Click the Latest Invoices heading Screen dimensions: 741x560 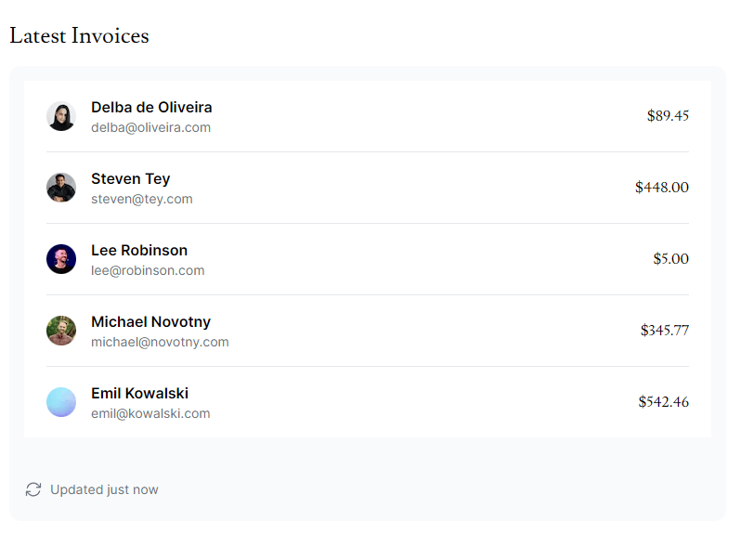click(80, 35)
